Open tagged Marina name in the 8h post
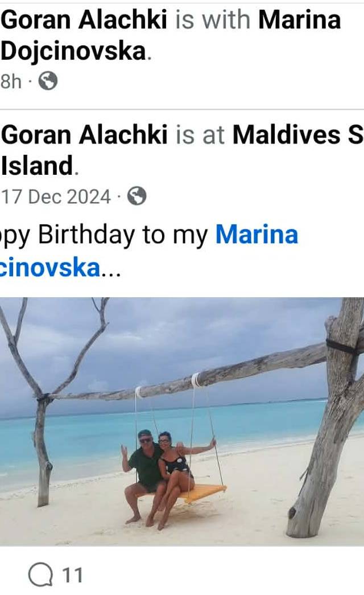 coord(299,20)
